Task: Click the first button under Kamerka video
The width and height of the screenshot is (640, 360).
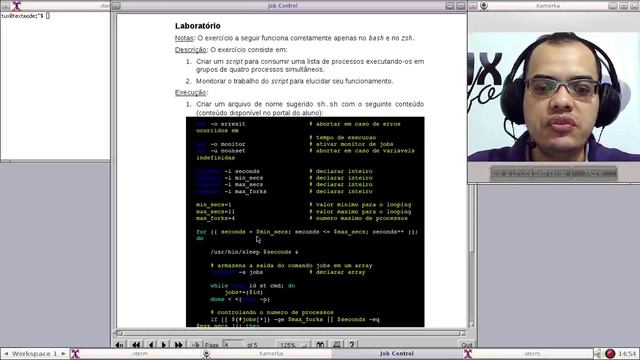Action: coord(510,173)
